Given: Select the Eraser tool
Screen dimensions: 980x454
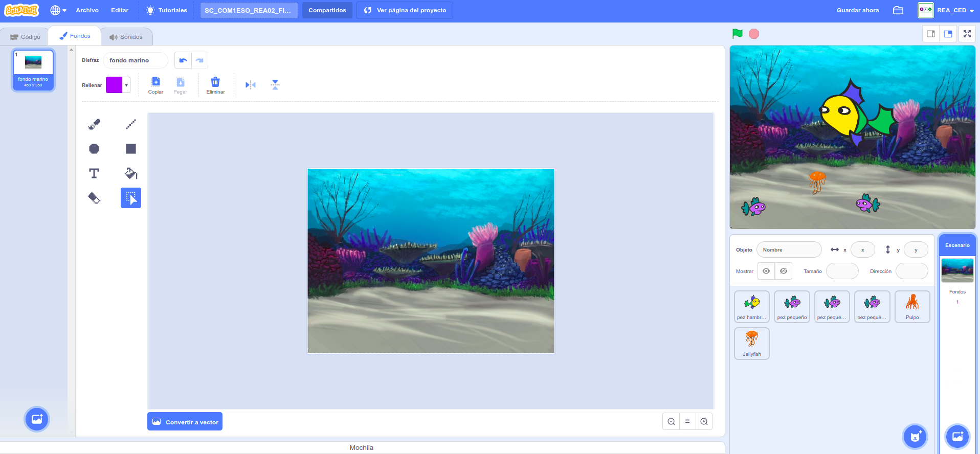Looking at the screenshot, I should (x=94, y=198).
